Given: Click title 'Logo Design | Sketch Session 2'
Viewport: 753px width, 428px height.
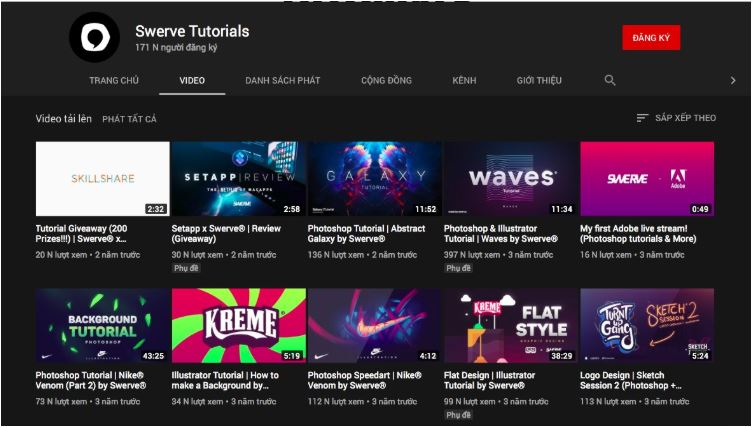Looking at the screenshot, I should click(x=631, y=380).
